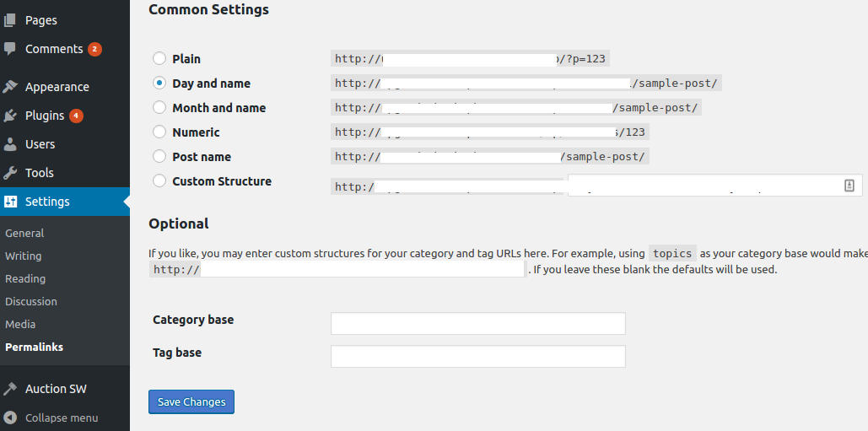
Task: Click the Users person icon
Action: click(x=10, y=144)
